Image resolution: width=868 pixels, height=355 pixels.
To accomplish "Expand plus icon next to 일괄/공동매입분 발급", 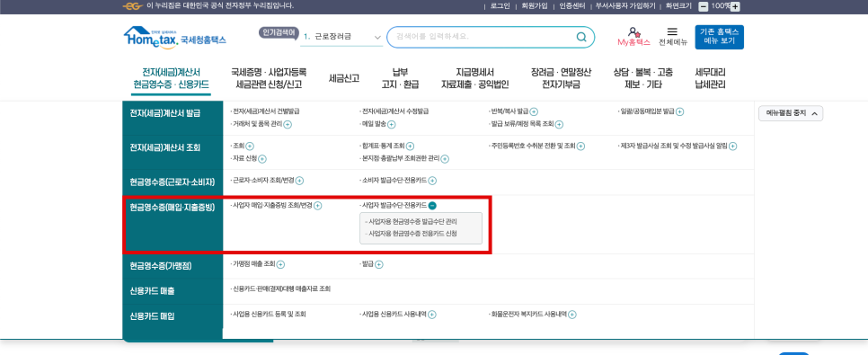I will pos(680,111).
